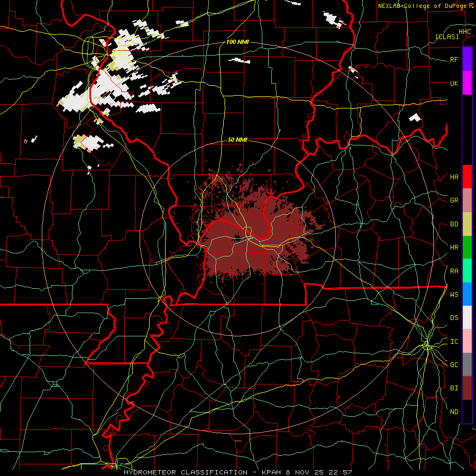The image size is (476, 476).
Task: Select the BI dark red legend swatch
Action: click(467, 388)
